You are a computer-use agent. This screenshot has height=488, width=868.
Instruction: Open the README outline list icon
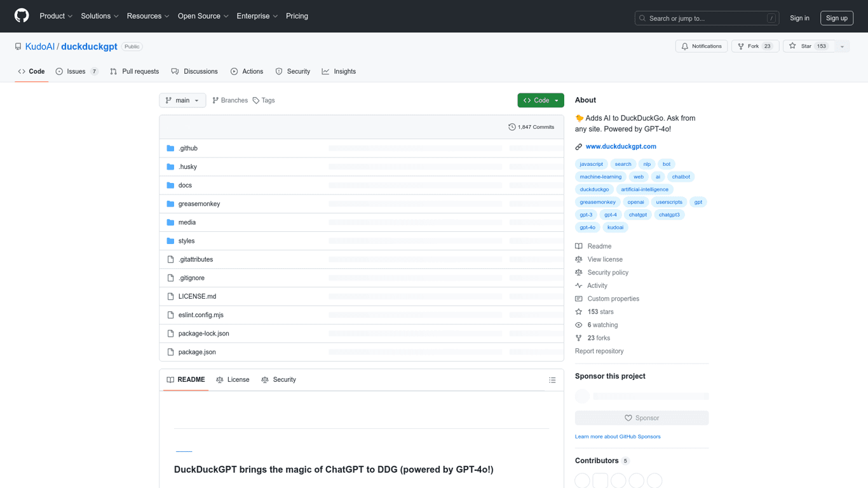tap(552, 380)
